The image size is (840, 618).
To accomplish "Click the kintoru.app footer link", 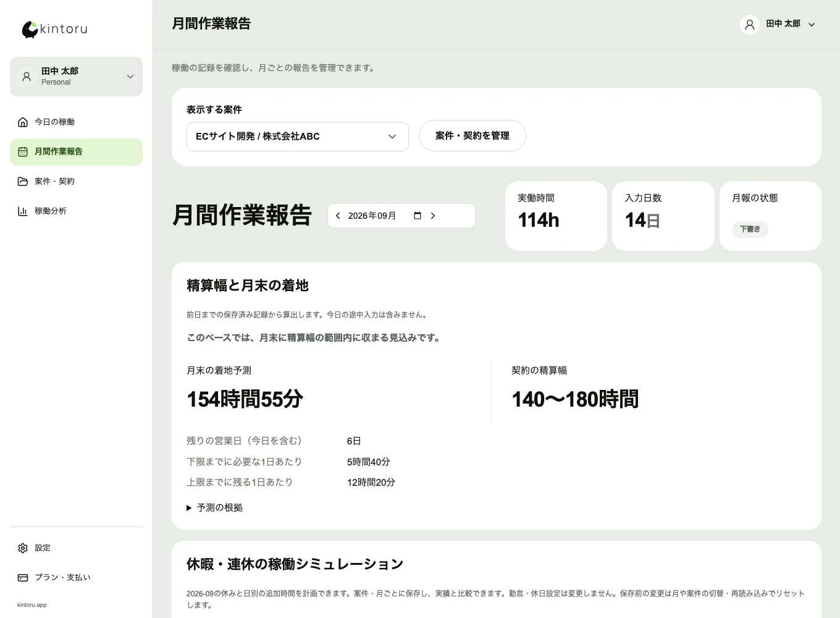I will click(32, 605).
